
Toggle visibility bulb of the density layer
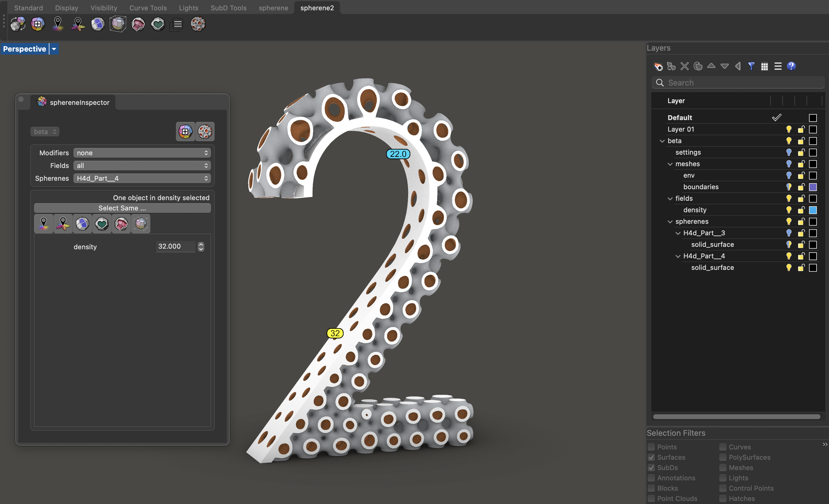click(789, 210)
